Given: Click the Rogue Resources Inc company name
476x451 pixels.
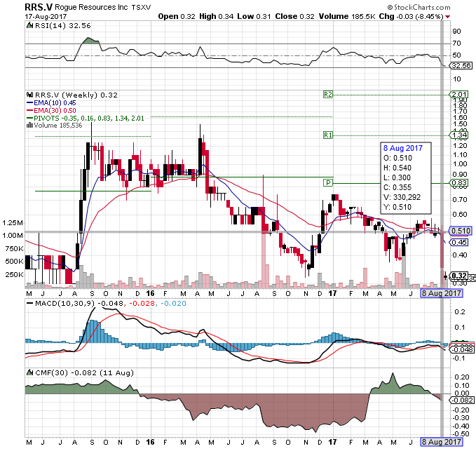Looking at the screenshot, I should 91,7.
